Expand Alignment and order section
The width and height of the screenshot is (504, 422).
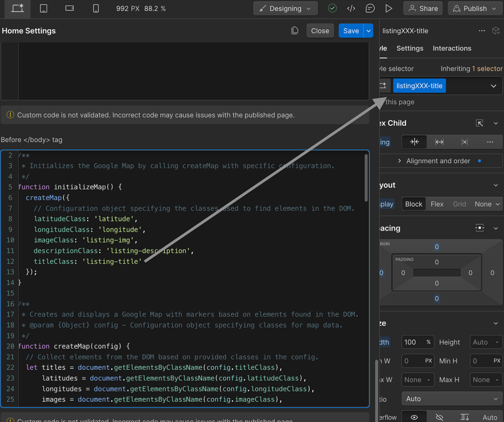coord(438,161)
